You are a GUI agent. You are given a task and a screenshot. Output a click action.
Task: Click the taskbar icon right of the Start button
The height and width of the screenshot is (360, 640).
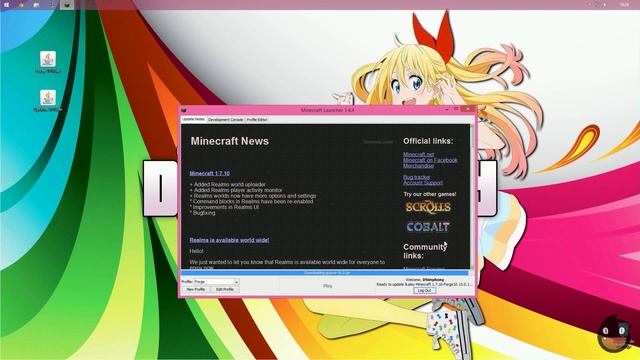click(21, 4)
